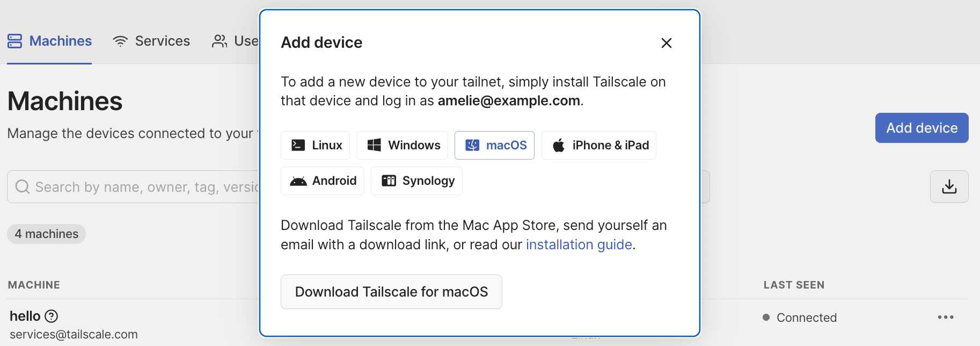This screenshot has width=980, height=346.
Task: Select Linux as the device platform
Action: [315, 145]
